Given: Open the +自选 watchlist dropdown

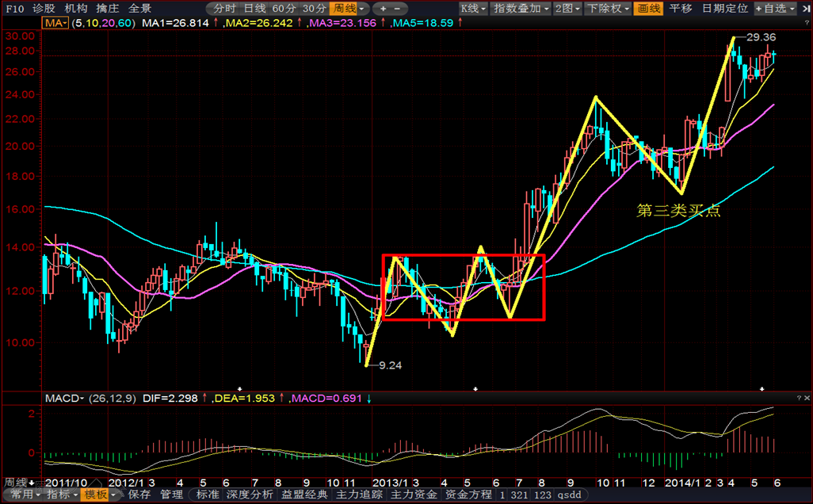Looking at the screenshot, I should point(775,8).
